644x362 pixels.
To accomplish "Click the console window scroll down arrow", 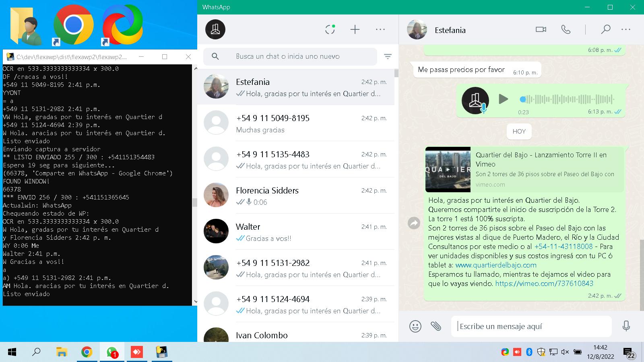I will [x=196, y=301].
